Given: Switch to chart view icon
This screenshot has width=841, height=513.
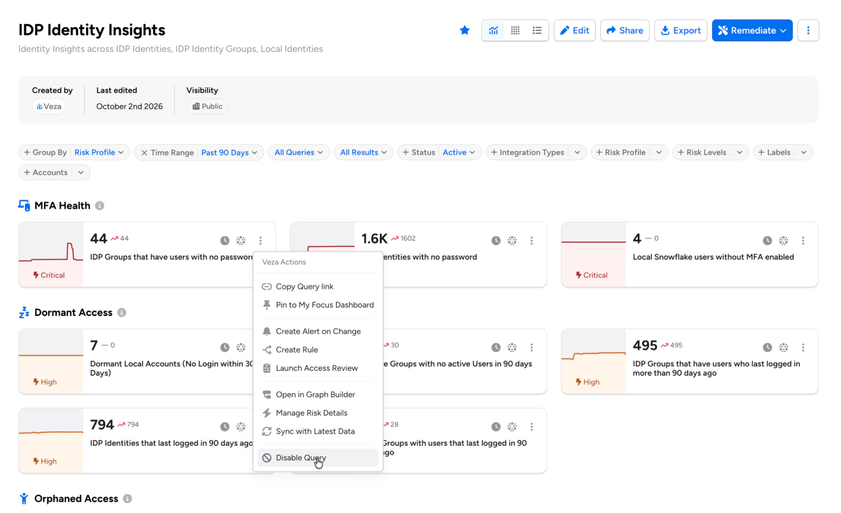Looking at the screenshot, I should (x=493, y=31).
